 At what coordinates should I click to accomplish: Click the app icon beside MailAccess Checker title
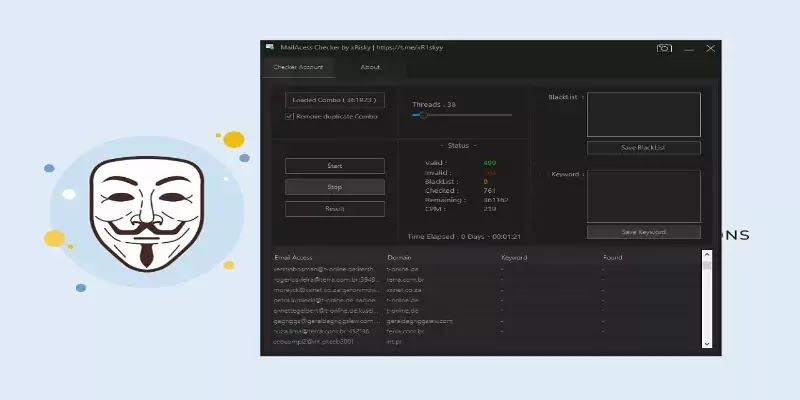(x=270, y=47)
